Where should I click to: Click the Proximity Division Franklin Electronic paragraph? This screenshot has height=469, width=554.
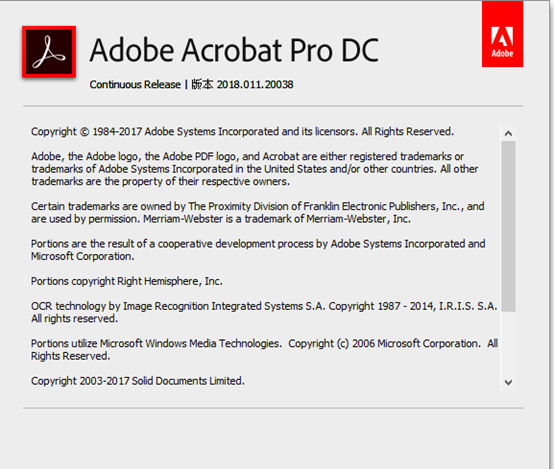pos(258,206)
